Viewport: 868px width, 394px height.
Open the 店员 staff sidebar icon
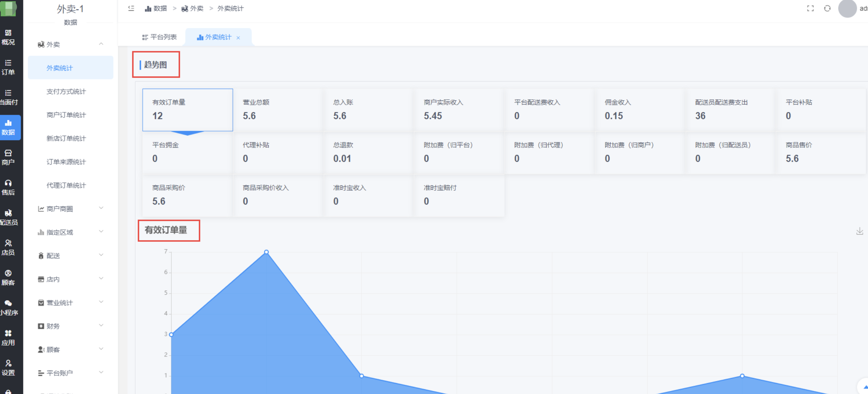pos(8,248)
